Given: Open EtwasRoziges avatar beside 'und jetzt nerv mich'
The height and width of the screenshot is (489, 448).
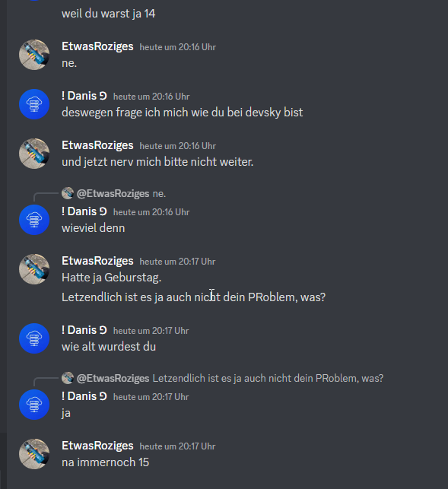Looking at the screenshot, I should [34, 154].
